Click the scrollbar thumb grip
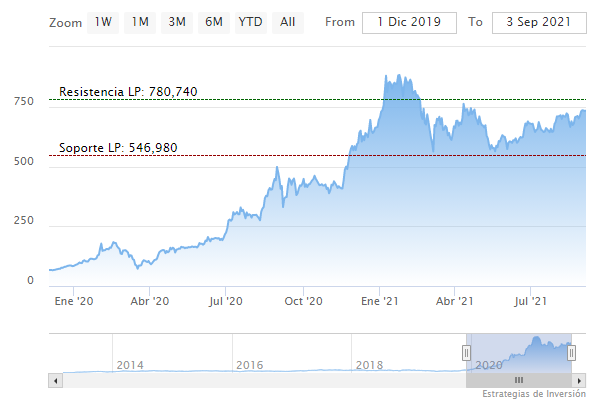The image size is (600, 407). pyautogui.click(x=519, y=381)
